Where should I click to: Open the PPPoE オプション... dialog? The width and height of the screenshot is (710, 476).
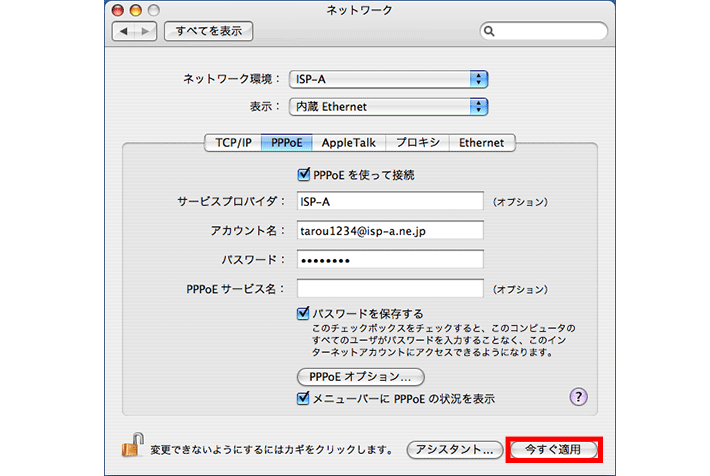click(x=360, y=377)
